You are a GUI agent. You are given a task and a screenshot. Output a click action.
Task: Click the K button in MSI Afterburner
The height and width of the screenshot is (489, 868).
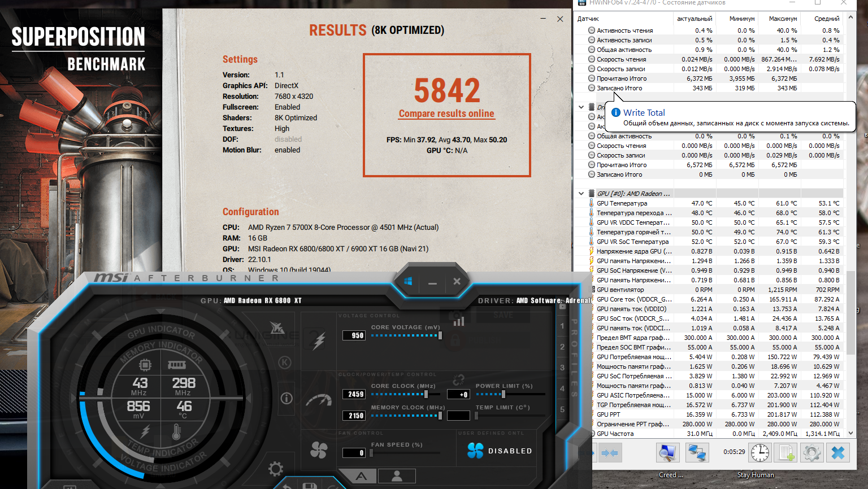tap(285, 363)
